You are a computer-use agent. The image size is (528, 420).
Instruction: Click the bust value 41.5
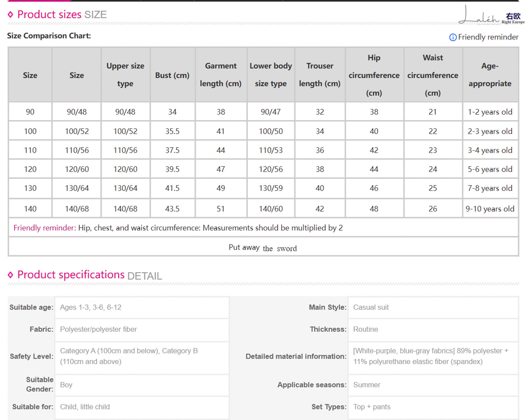[x=172, y=188]
